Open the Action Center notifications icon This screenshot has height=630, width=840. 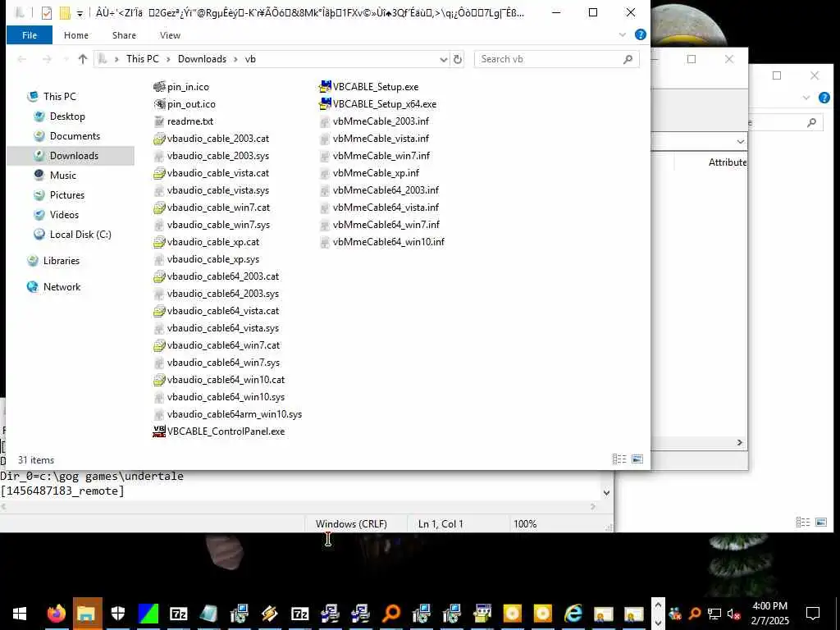(813, 614)
